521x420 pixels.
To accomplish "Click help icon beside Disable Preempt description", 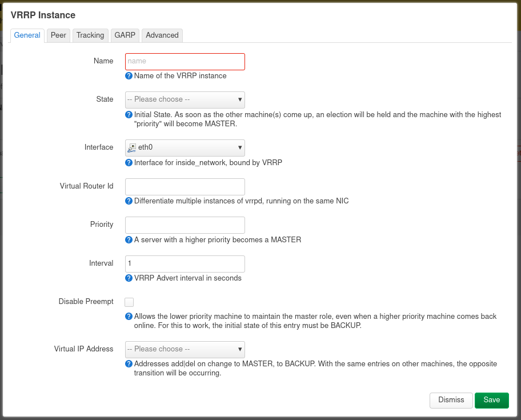I will click(129, 317).
